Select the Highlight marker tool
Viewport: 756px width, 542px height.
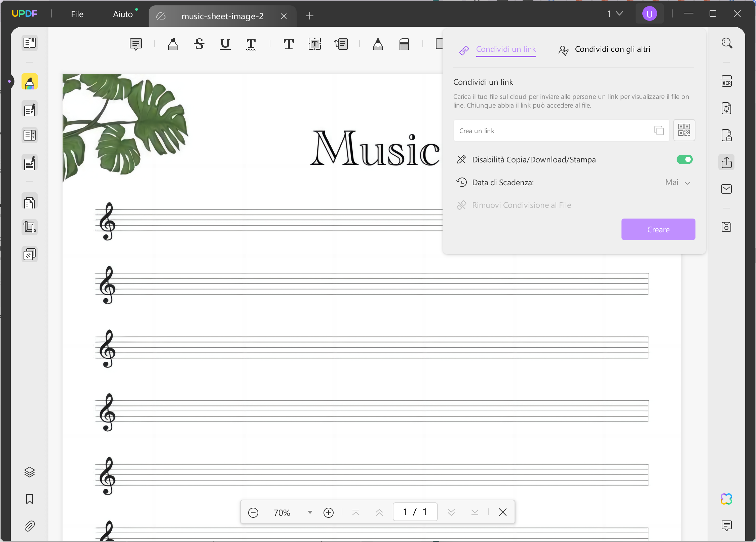tap(173, 44)
